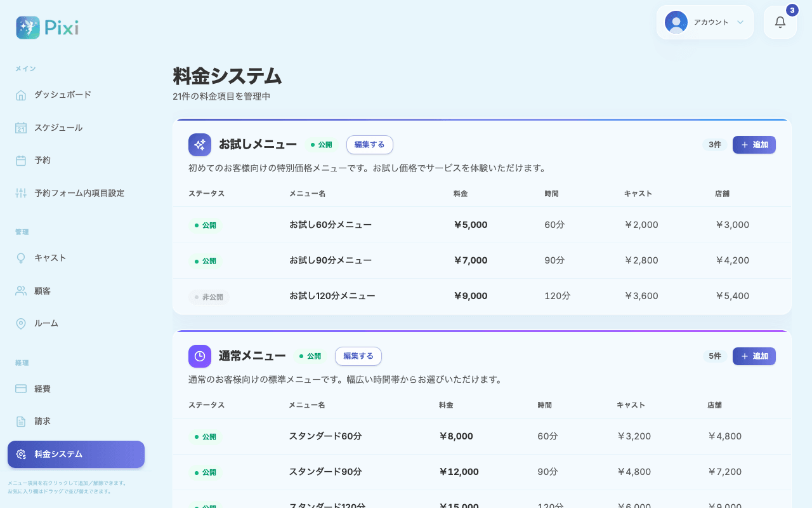Toggle 公開 status of お試し60分メニュー
The height and width of the screenshot is (508, 812).
[x=206, y=225]
